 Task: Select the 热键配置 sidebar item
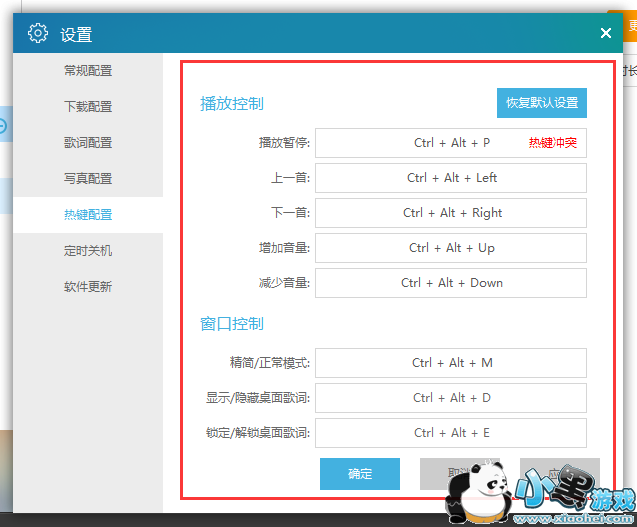point(88,215)
